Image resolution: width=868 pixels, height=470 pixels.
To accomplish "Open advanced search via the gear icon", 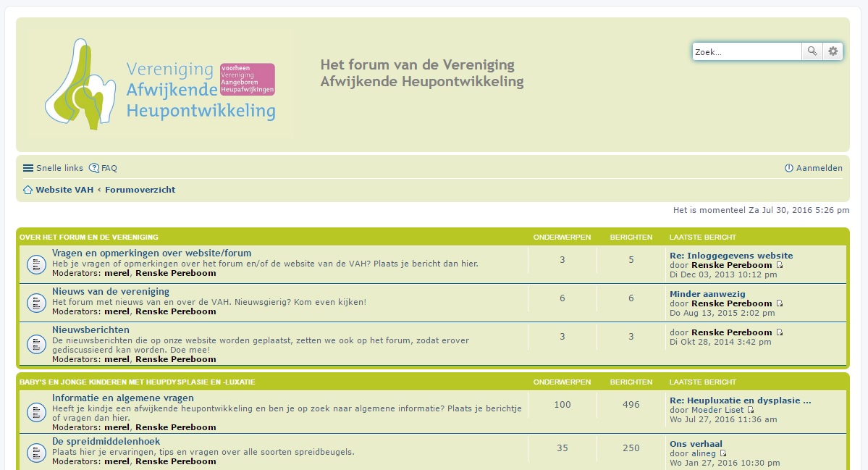I will coord(833,51).
